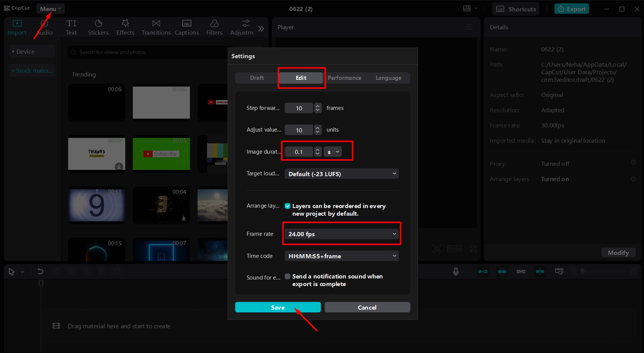
Task: Open the Text panel
Action: pos(71,28)
